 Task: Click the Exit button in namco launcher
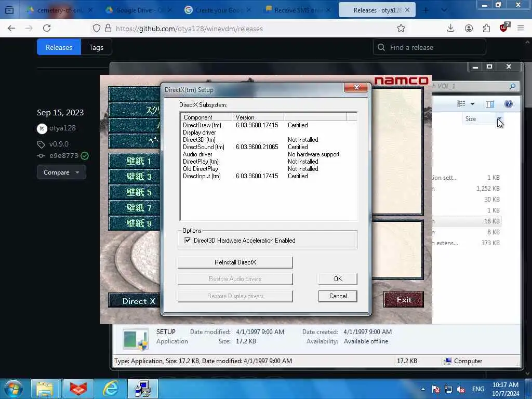(x=404, y=300)
